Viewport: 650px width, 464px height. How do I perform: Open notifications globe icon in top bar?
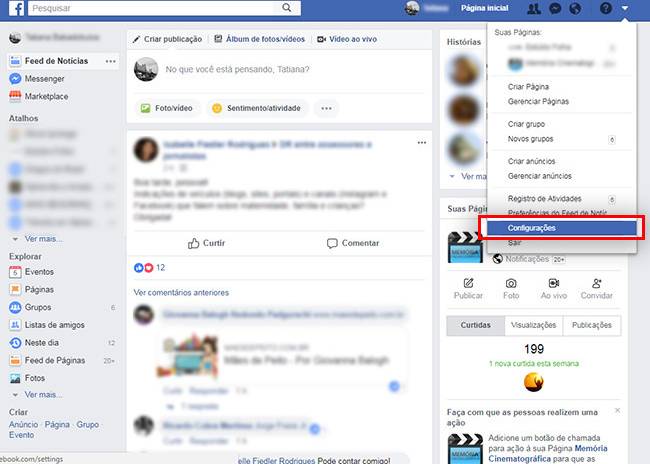(575, 8)
